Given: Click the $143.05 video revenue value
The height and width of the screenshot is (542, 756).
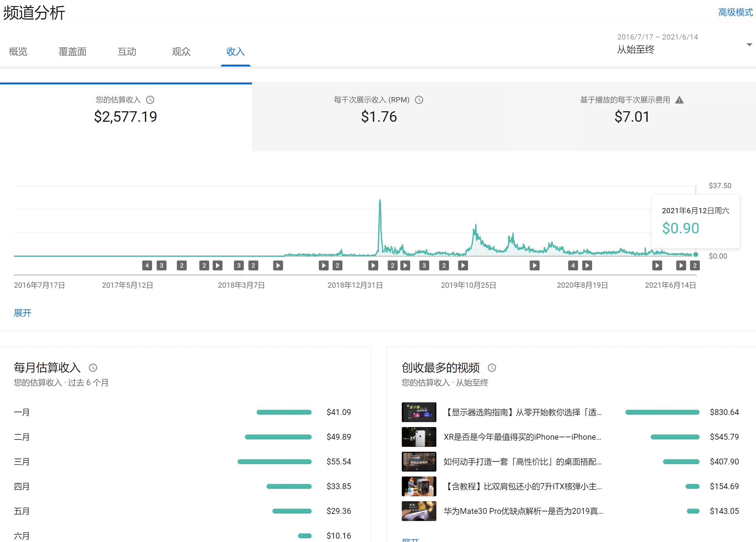Looking at the screenshot, I should (x=724, y=511).
